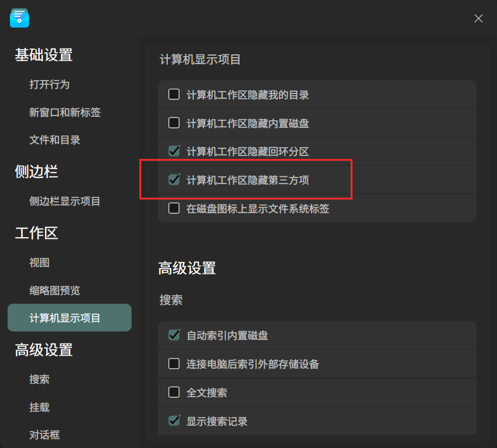Uncheck 显示搜索记录 option
The width and height of the screenshot is (497, 448).
(174, 421)
